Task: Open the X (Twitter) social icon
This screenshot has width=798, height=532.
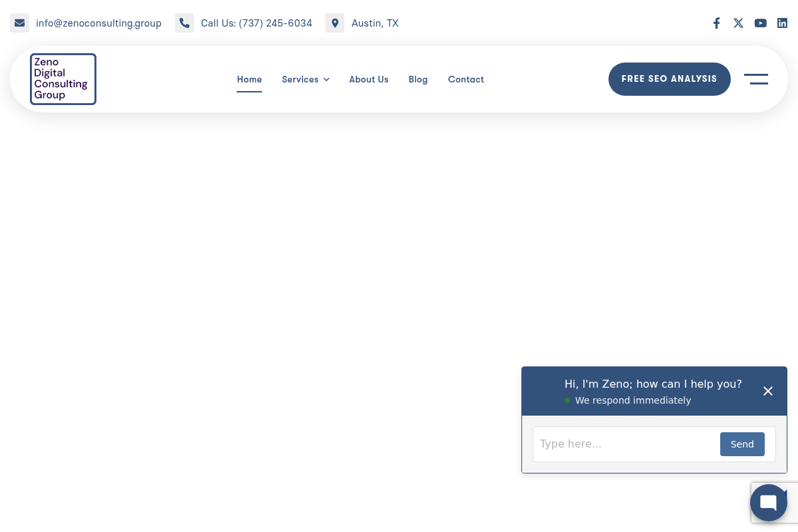Action: click(x=738, y=23)
